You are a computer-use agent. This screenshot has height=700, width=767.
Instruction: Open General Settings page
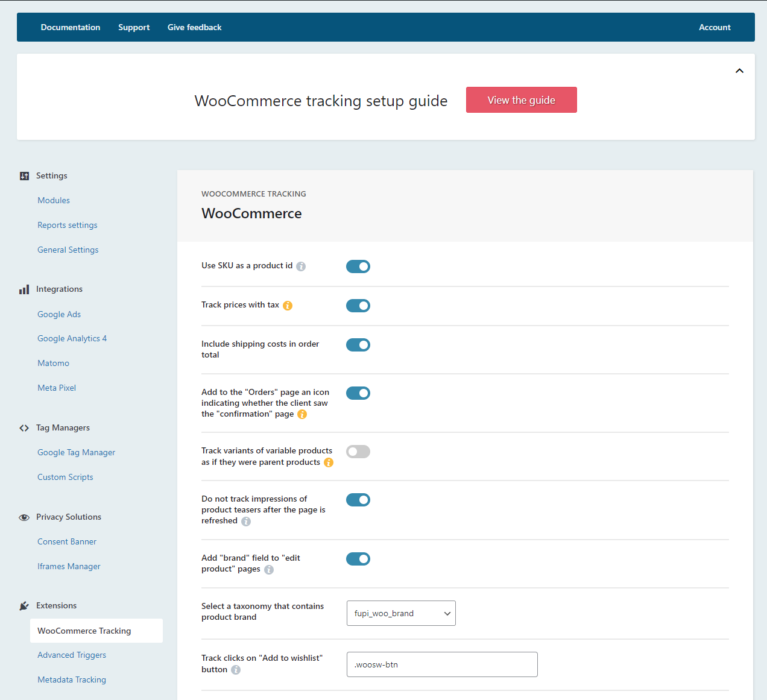click(x=68, y=250)
